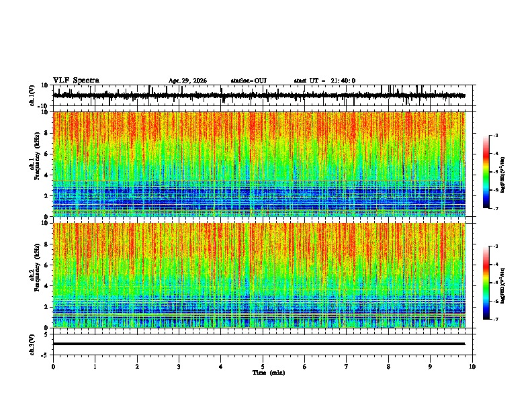Click the 5 minute tick on time axis
The image size is (532, 411).
click(x=263, y=367)
